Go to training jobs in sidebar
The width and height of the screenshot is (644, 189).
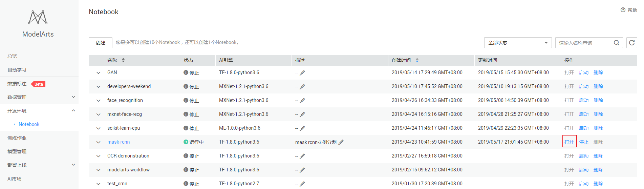(17, 138)
